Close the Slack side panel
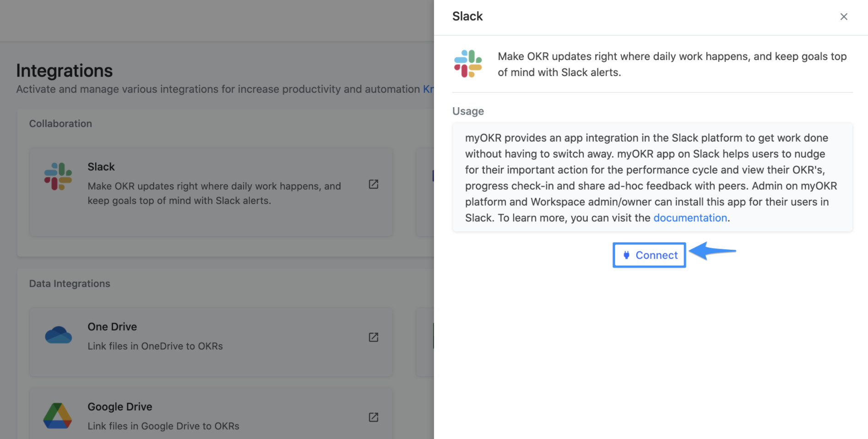This screenshot has height=439, width=868. pyautogui.click(x=844, y=16)
